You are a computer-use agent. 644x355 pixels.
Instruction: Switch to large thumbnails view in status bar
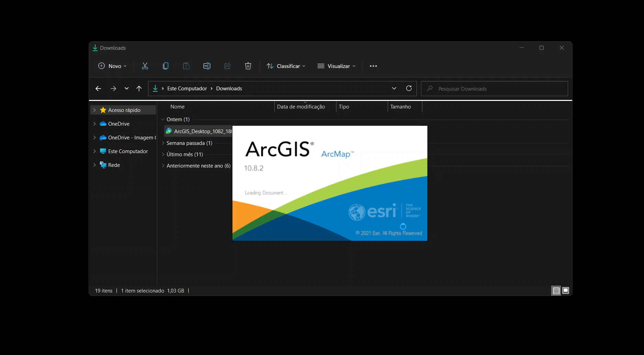point(565,290)
